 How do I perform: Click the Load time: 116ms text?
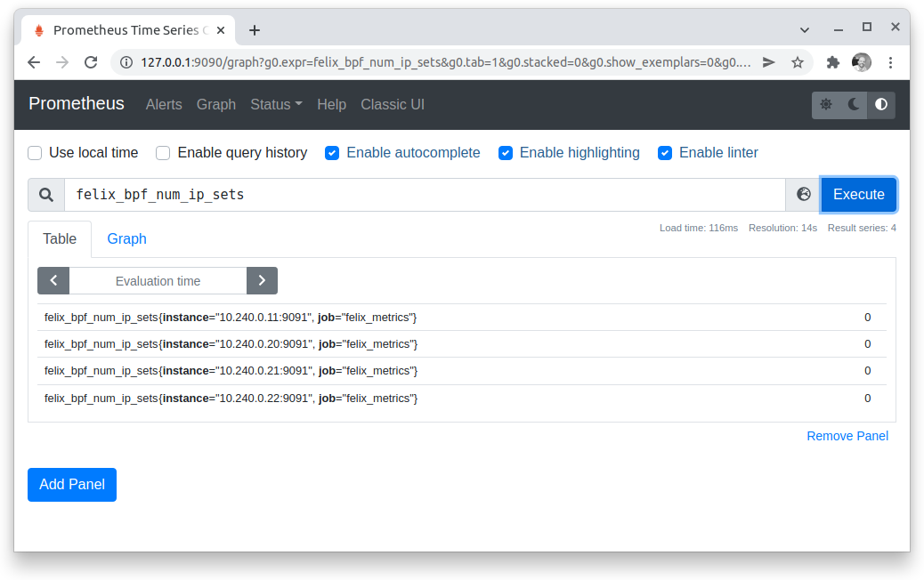tap(698, 228)
